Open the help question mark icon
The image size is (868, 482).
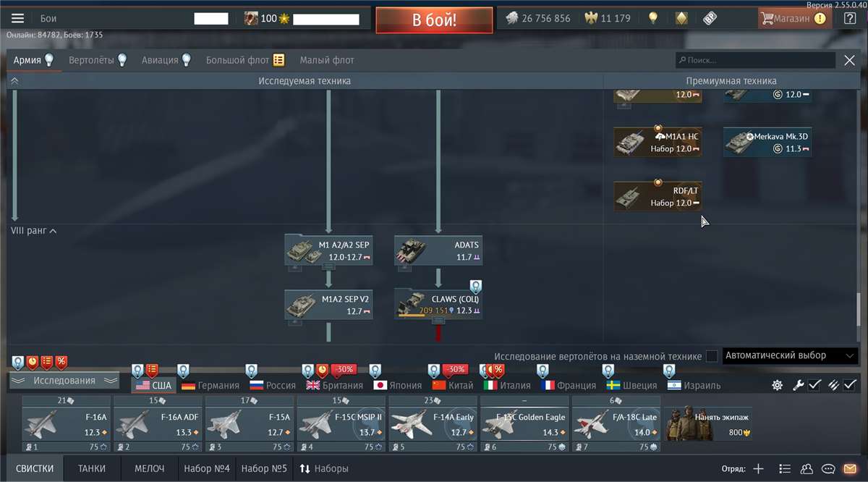850,19
